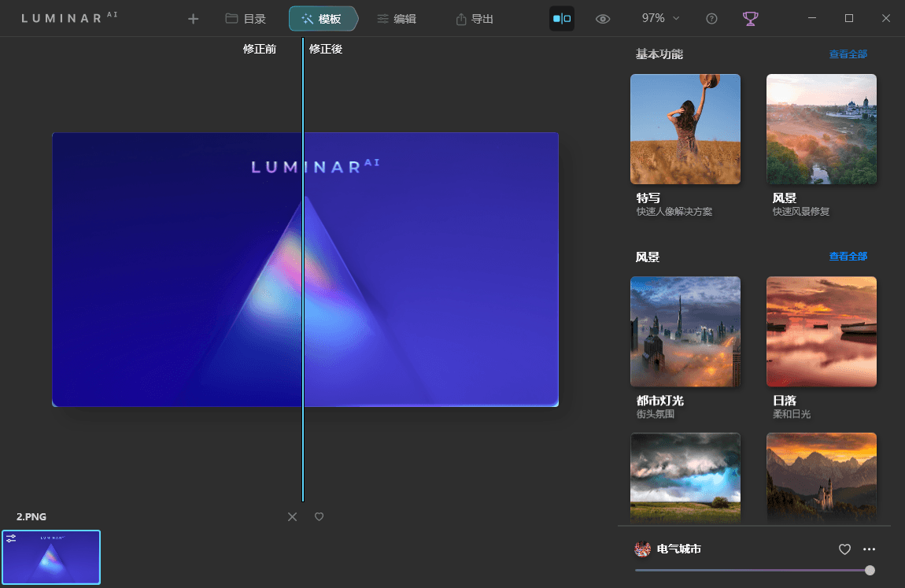Toggle the eye preview original icon
Image resolution: width=905 pixels, height=588 pixels.
(x=603, y=19)
